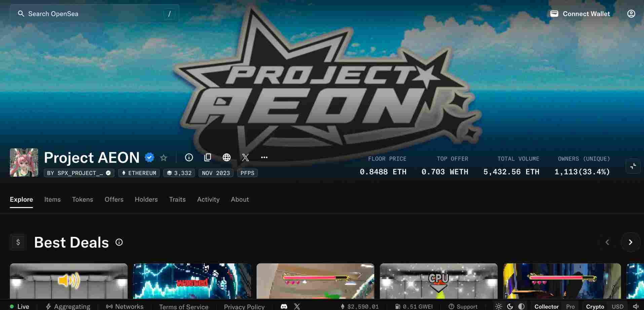Favorite Project AEON with the star icon

[164, 158]
